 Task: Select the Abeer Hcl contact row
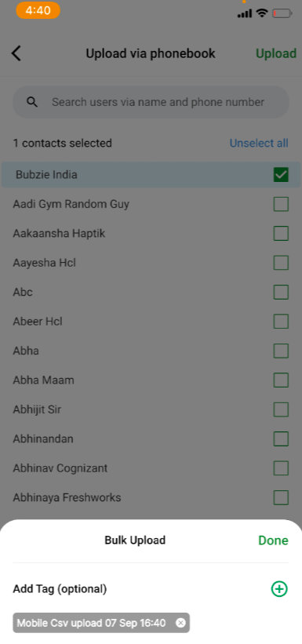tap(151, 321)
